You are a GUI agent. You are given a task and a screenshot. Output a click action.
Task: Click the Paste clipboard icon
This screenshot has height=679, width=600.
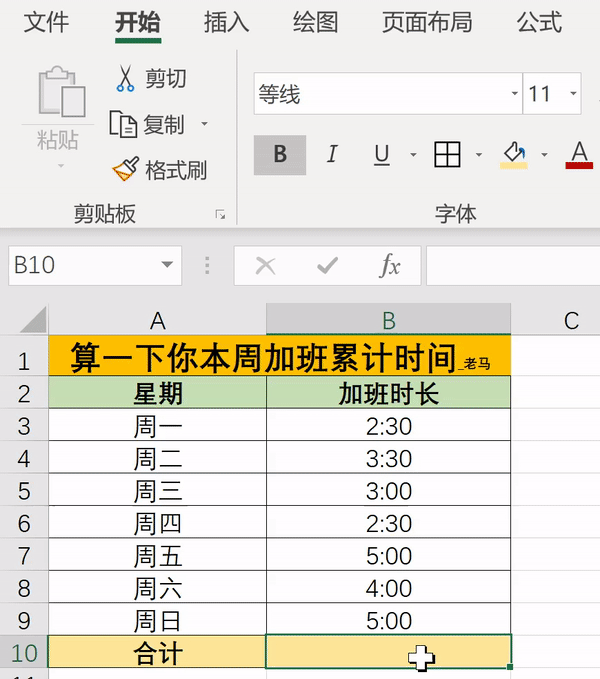(61, 91)
